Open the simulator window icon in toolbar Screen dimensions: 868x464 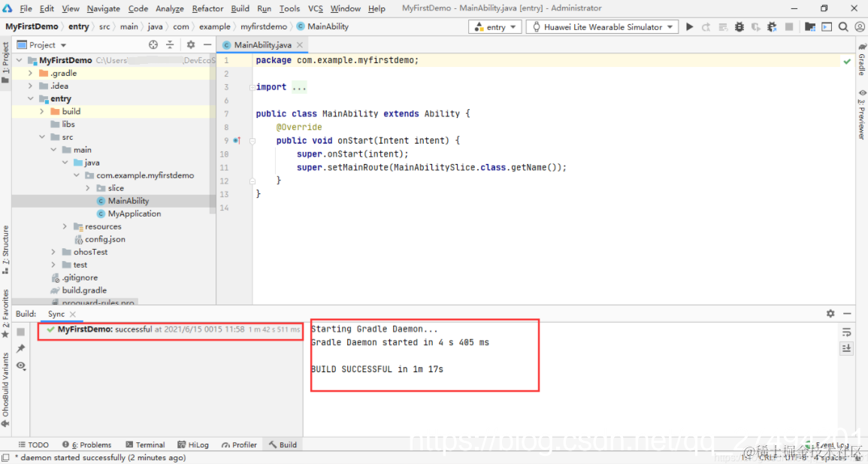click(827, 26)
